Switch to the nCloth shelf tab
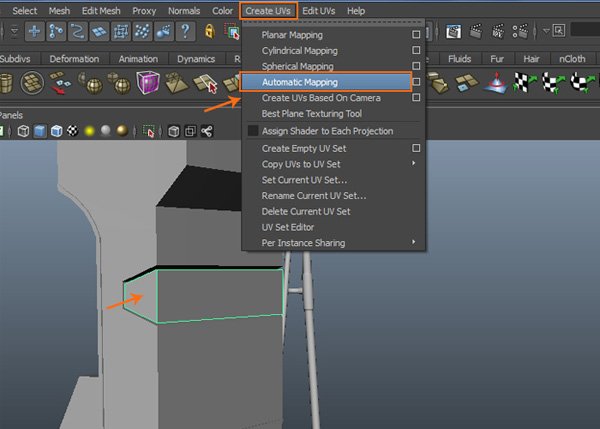The height and width of the screenshot is (429, 600). pos(572,59)
